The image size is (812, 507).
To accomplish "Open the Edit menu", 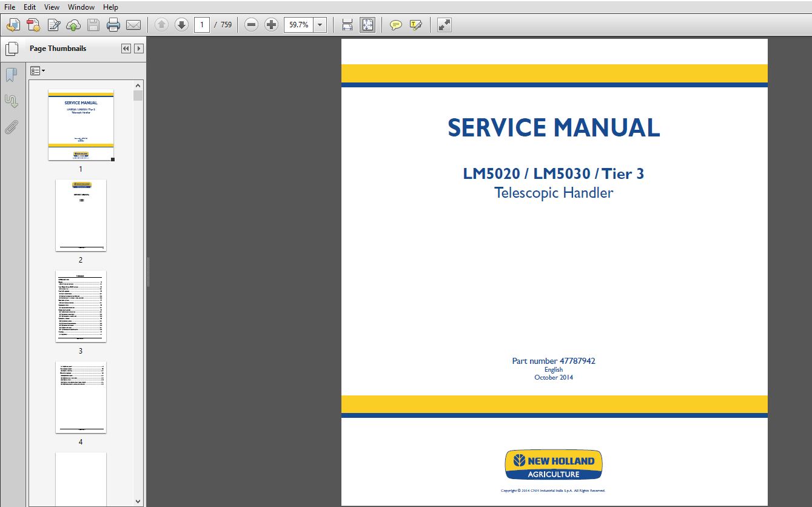I will (30, 7).
